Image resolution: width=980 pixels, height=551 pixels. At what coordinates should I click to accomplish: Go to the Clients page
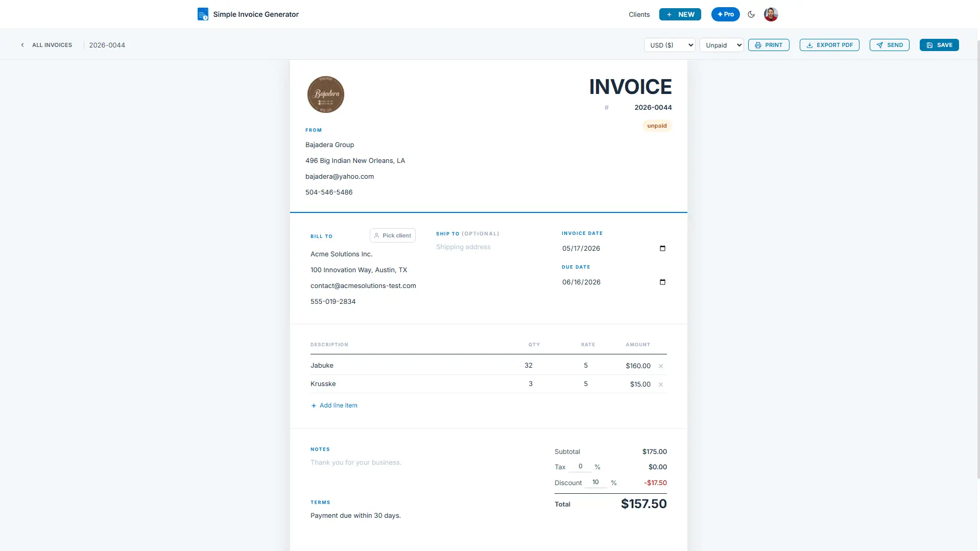coord(639,14)
